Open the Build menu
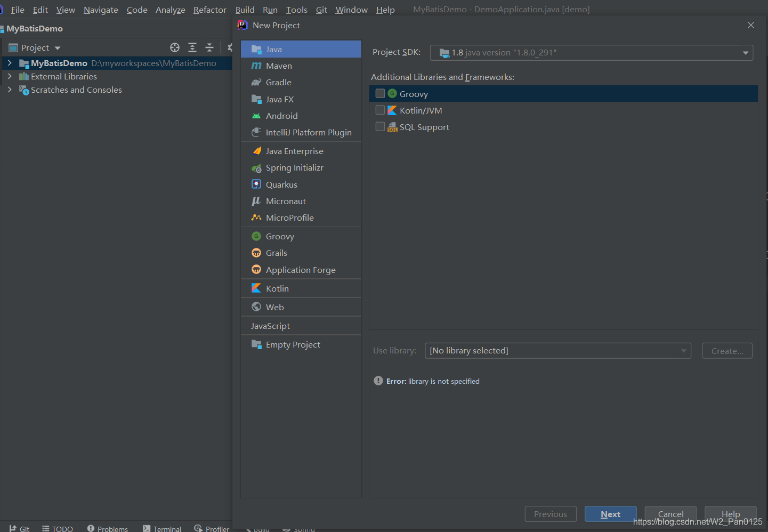The image size is (768, 532). click(x=245, y=10)
